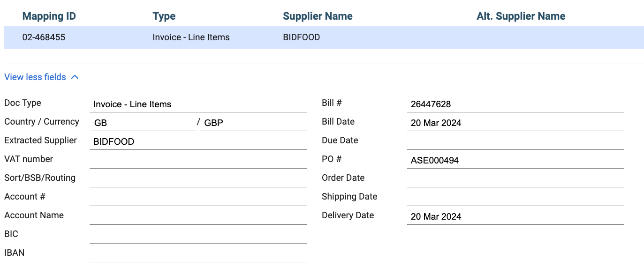Select the 02-468455 mapping row
This screenshot has width=644, height=274.
click(324, 37)
